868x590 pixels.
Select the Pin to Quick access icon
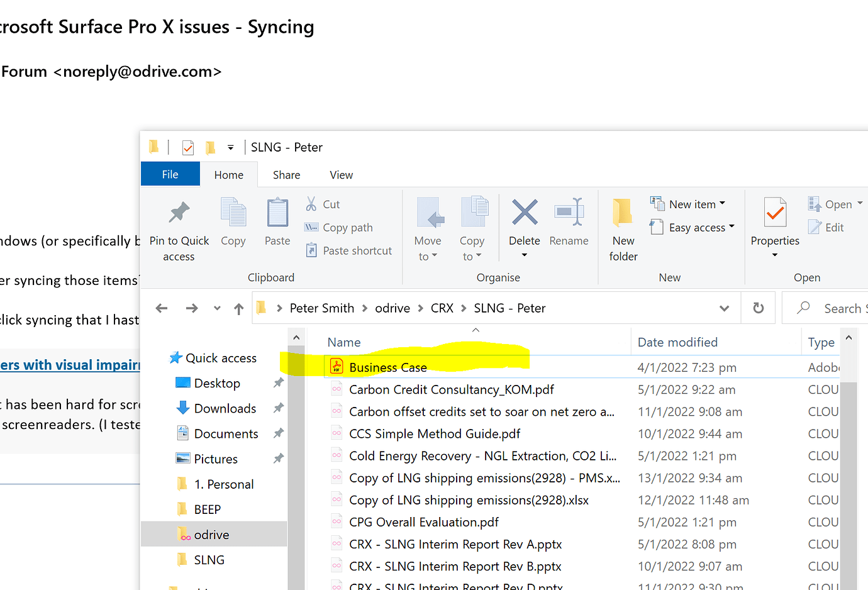coord(179,212)
